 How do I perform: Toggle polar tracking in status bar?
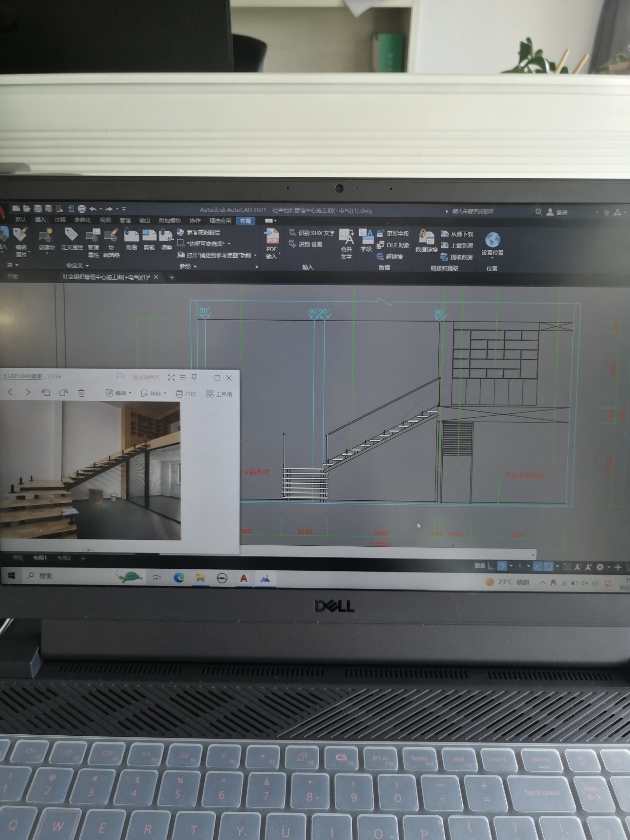pyautogui.click(x=502, y=566)
